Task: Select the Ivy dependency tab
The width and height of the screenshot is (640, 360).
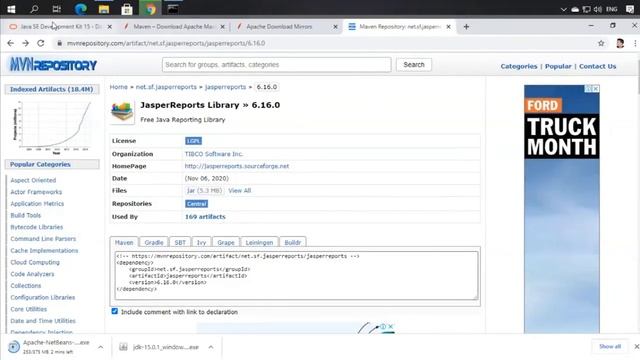Action: pyautogui.click(x=201, y=242)
